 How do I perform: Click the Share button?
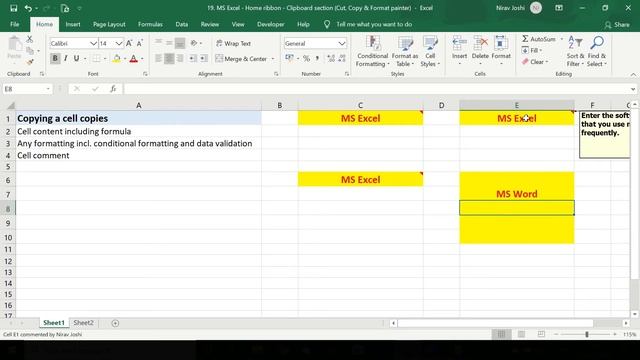(617, 24)
